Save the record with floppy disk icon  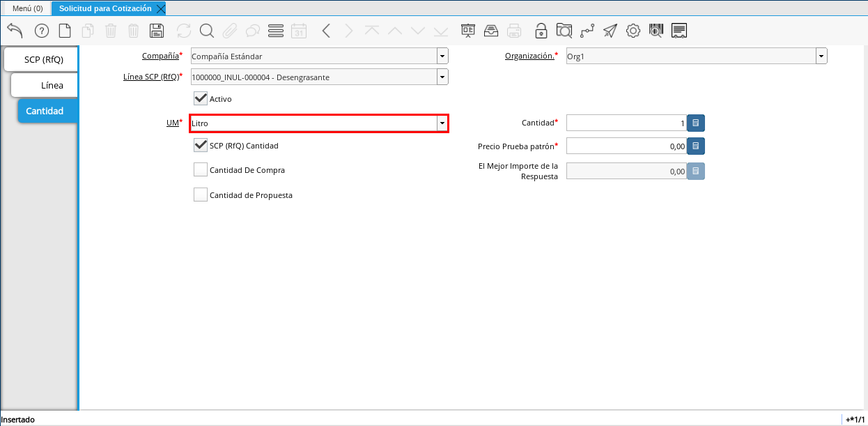click(157, 31)
